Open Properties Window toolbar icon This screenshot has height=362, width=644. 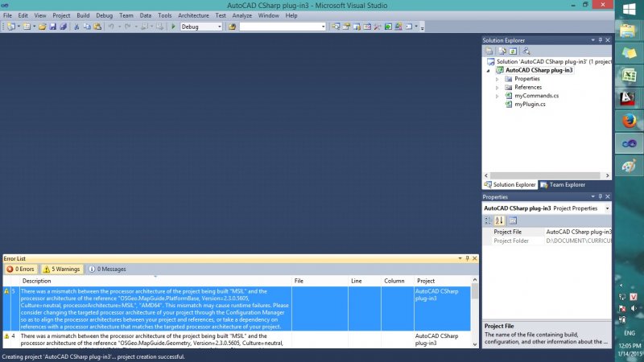click(x=346, y=27)
